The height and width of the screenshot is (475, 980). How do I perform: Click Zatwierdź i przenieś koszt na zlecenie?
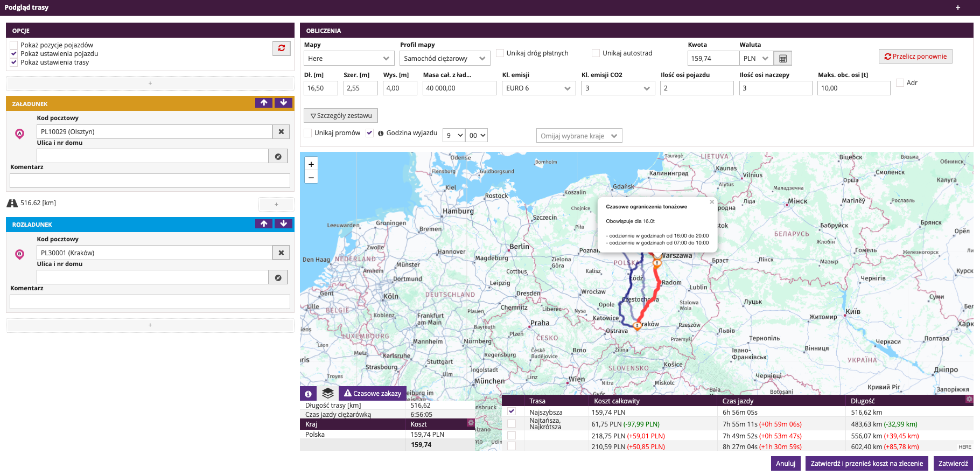866,463
